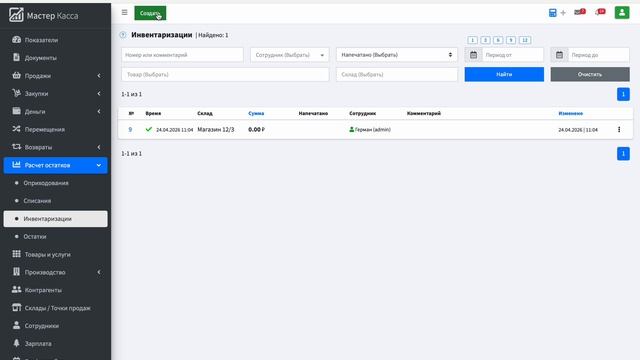Open Остатки sidebar item
Viewport: 640px width, 360px height.
coord(35,236)
